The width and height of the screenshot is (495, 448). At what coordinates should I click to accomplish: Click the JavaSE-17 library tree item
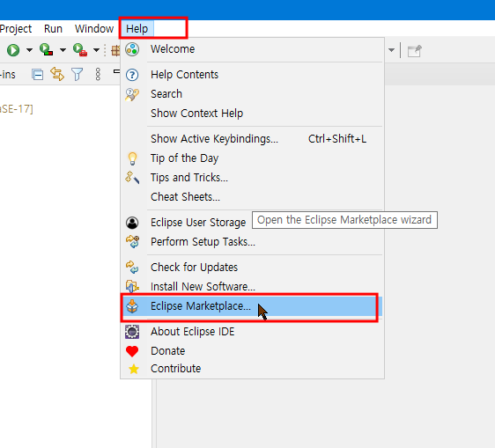tap(17, 109)
